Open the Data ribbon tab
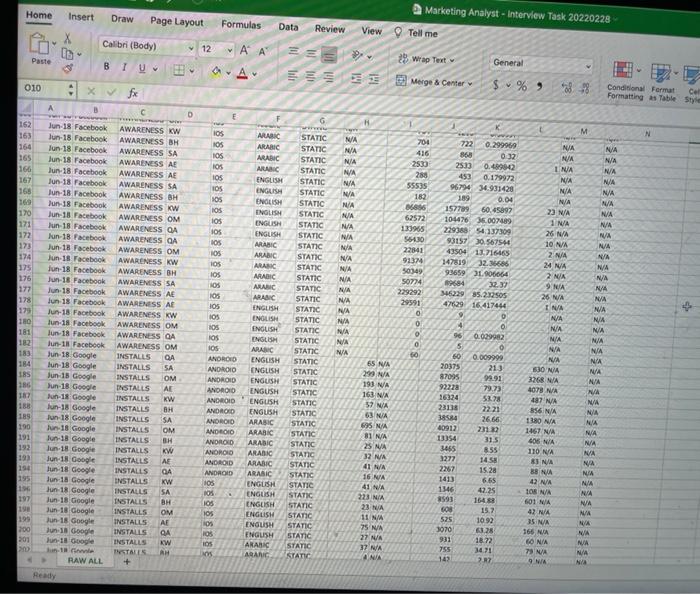 point(288,27)
